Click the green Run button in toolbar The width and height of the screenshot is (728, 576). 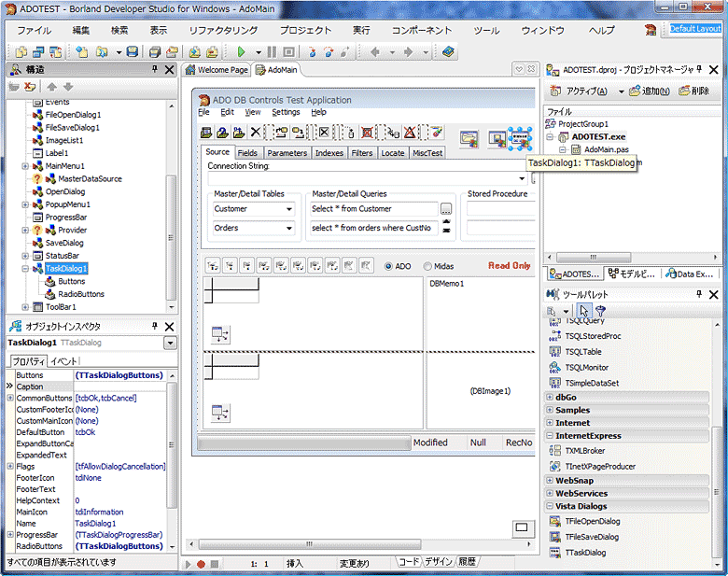241,52
